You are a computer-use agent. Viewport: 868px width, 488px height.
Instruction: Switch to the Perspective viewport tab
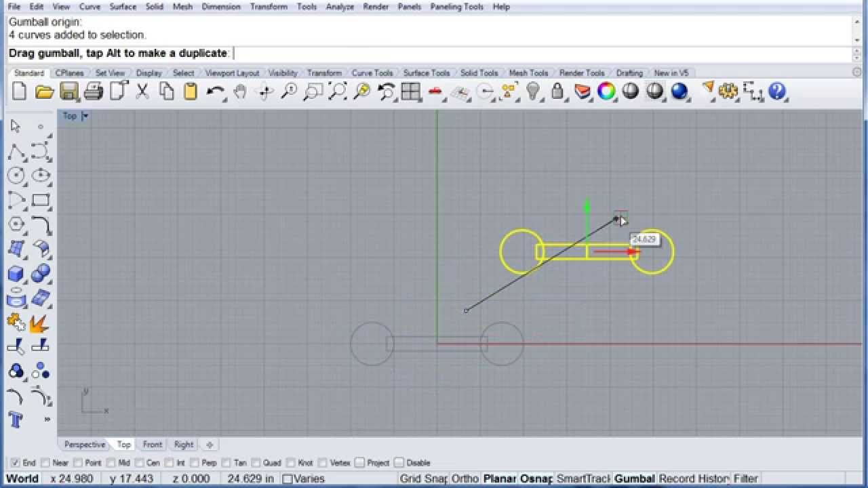[85, 445]
